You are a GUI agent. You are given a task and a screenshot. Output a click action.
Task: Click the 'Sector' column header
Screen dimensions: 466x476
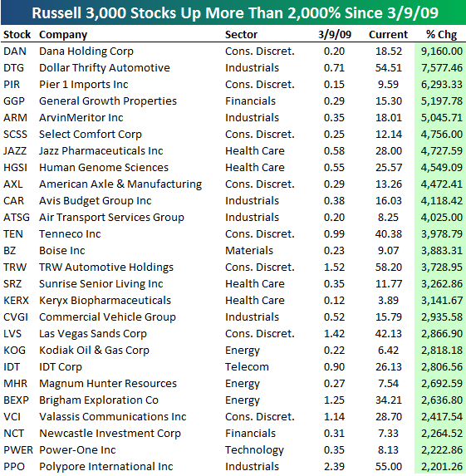(x=242, y=35)
